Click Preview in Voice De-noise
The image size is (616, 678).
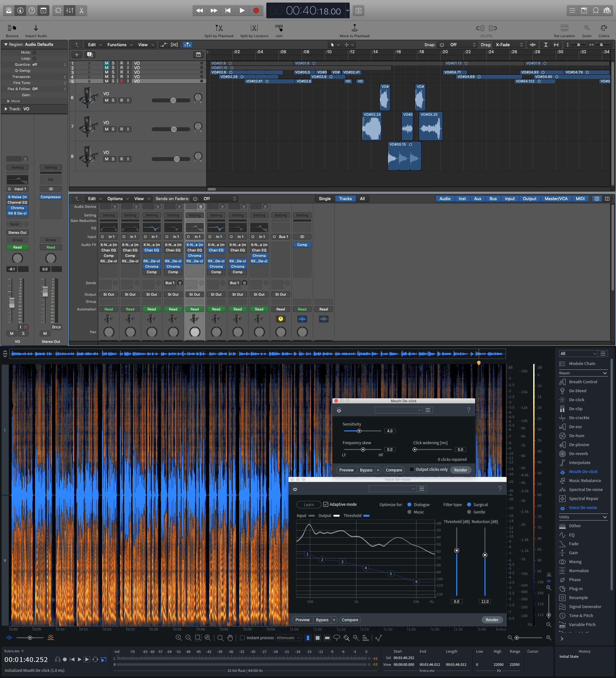pos(303,620)
